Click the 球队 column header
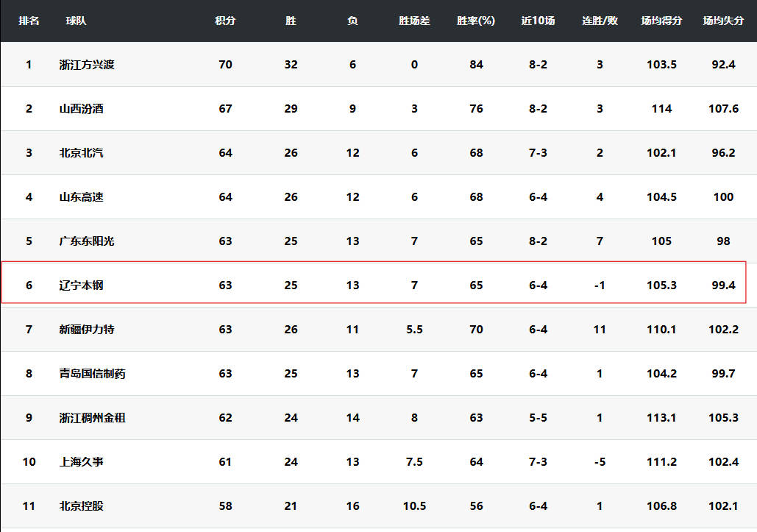 point(76,21)
